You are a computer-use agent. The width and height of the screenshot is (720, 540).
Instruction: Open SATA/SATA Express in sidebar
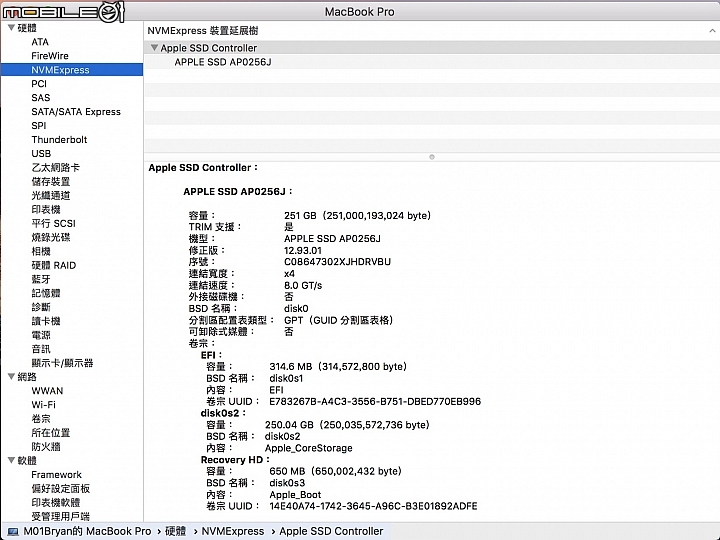click(76, 112)
